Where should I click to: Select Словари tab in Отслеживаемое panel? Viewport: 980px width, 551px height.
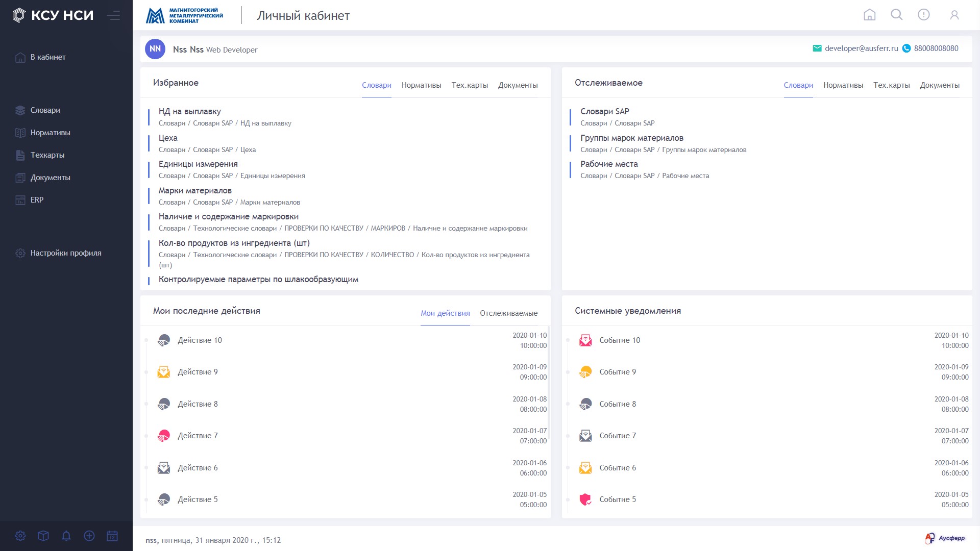798,85
